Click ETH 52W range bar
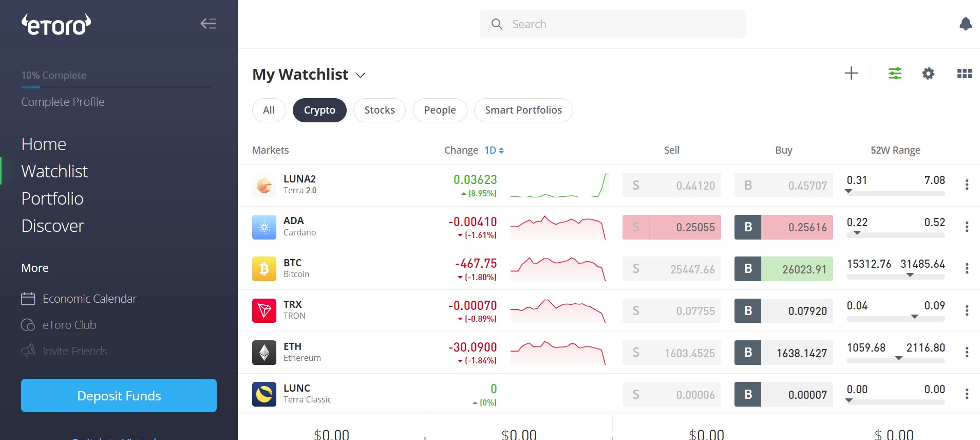 pos(896,360)
